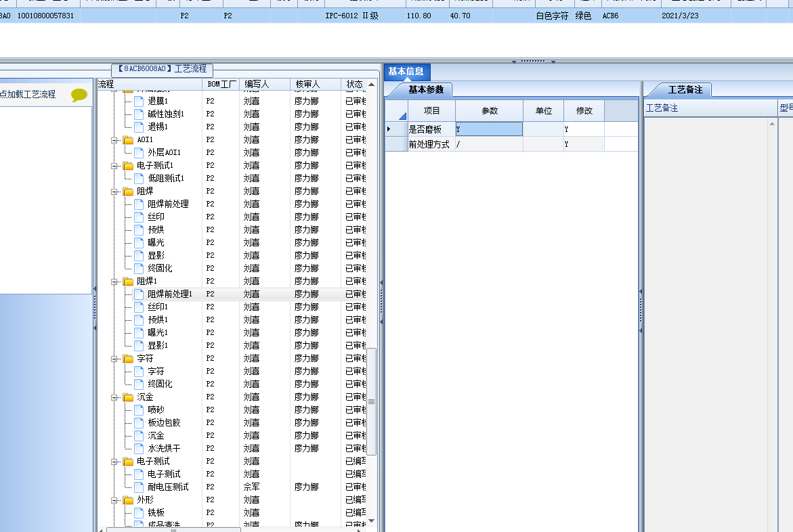
Task: Collapse the 字符 folder node
Action: pyautogui.click(x=115, y=359)
